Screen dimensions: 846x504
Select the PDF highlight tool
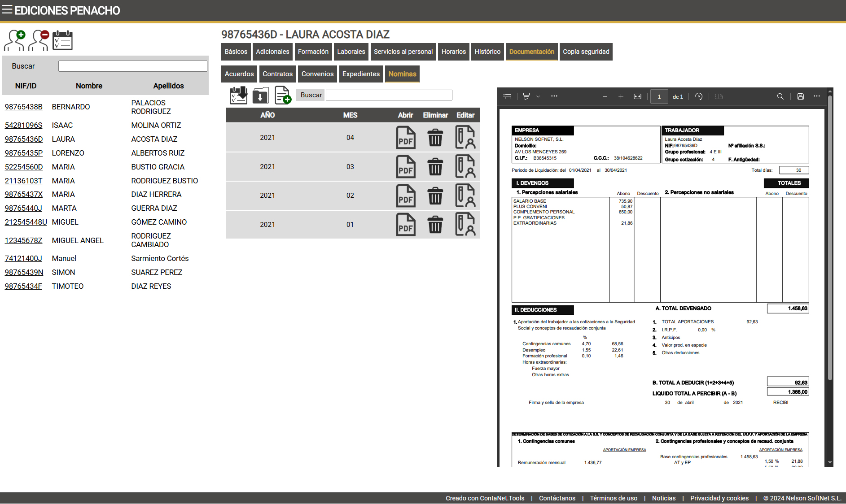pyautogui.click(x=526, y=96)
